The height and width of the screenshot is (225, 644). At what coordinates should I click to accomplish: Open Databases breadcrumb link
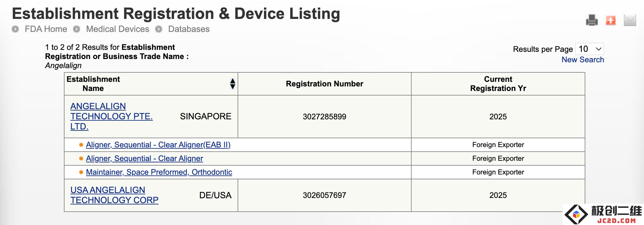[x=189, y=29]
